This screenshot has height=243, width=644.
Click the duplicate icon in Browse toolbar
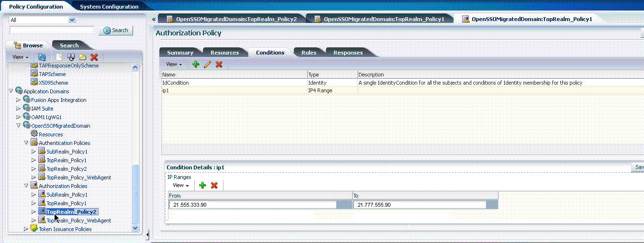click(x=71, y=57)
